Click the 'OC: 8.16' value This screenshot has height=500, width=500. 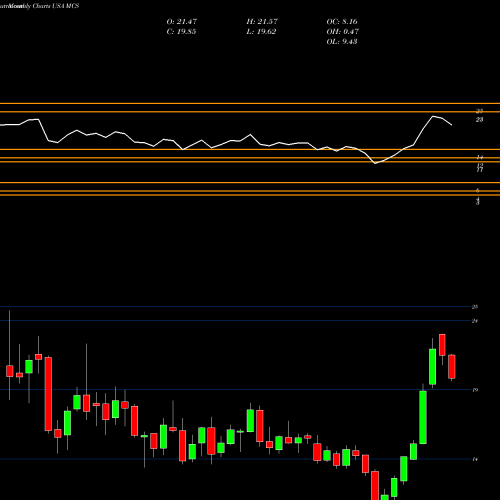pos(342,22)
